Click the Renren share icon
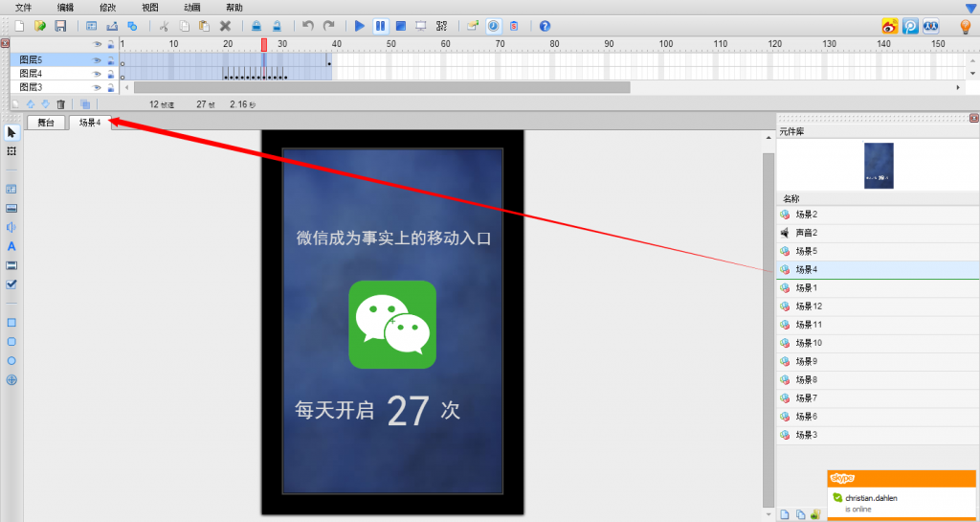The image size is (980, 522). (x=930, y=26)
